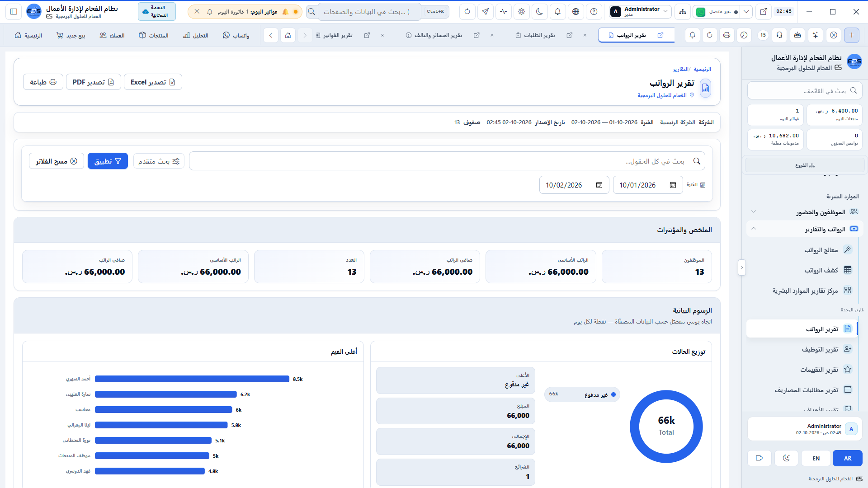The image size is (868, 488).
Task: Open the pie chart icon in the tab bar
Action: (744, 35)
